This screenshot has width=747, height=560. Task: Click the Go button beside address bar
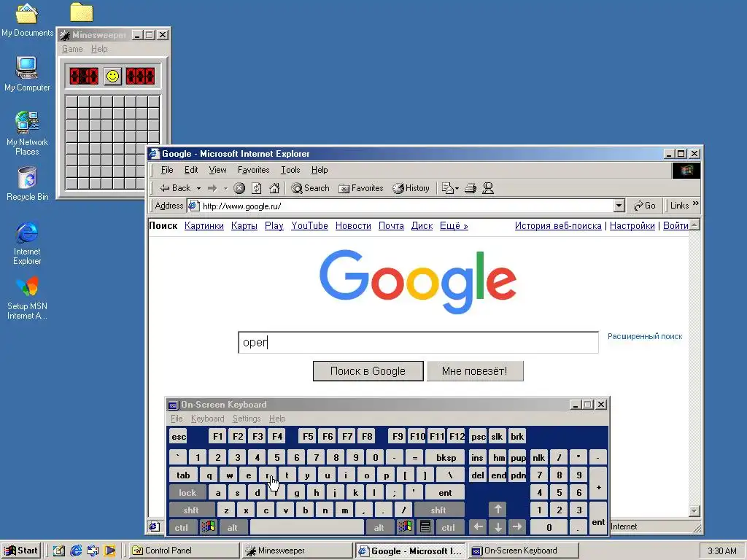[645, 206]
